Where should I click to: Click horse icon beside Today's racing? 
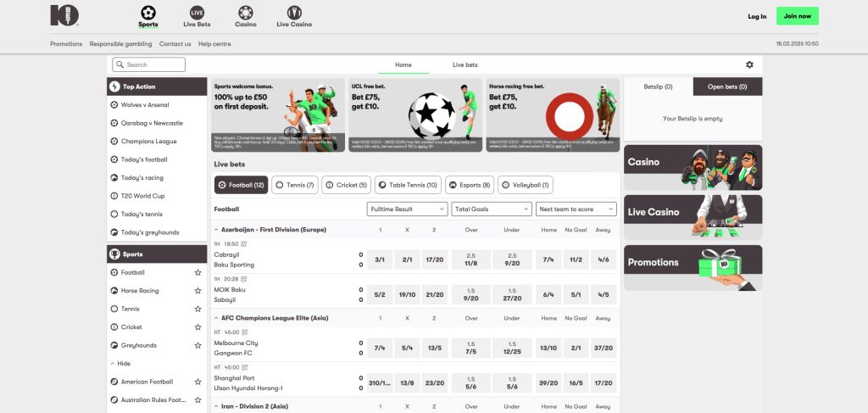pyautogui.click(x=114, y=178)
